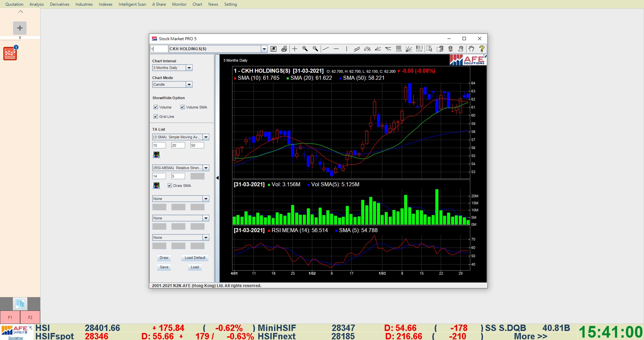
Task: Open the Chart Mode Candle dropdown
Action: coord(189,84)
